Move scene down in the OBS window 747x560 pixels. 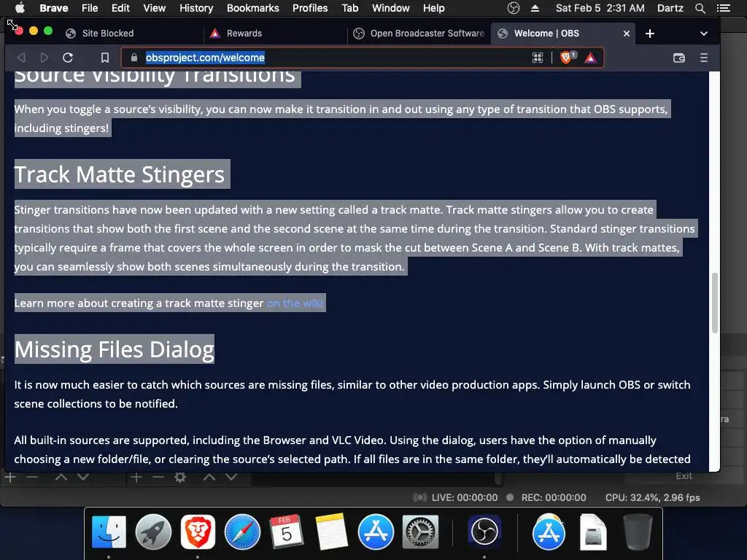click(83, 477)
